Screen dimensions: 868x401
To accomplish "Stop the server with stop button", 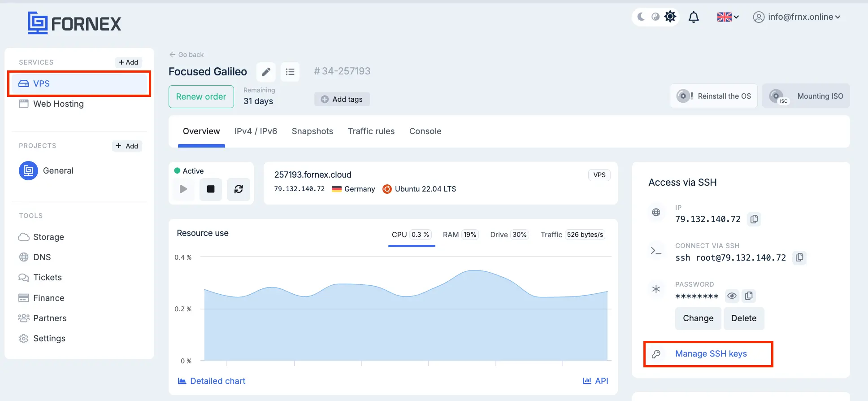I will pos(211,189).
